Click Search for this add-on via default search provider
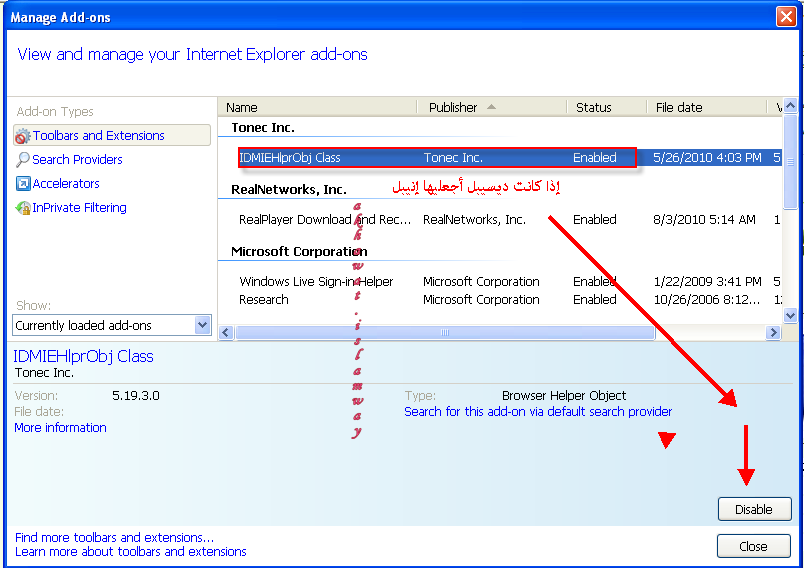This screenshot has width=804, height=568. click(x=538, y=412)
